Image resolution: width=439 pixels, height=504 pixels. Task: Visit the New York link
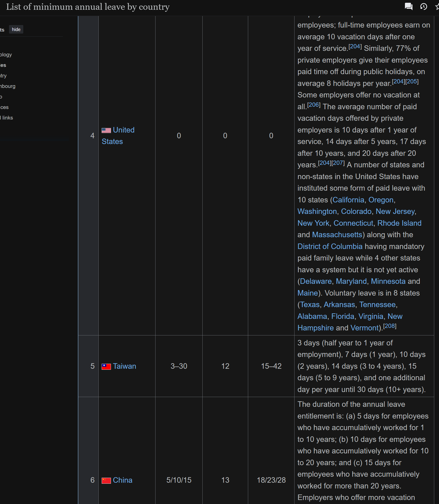click(313, 223)
